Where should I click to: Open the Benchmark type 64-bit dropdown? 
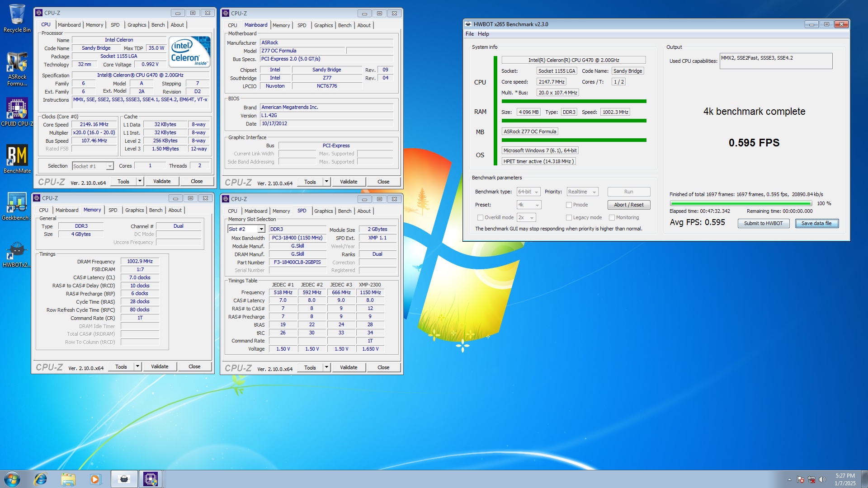tap(528, 192)
